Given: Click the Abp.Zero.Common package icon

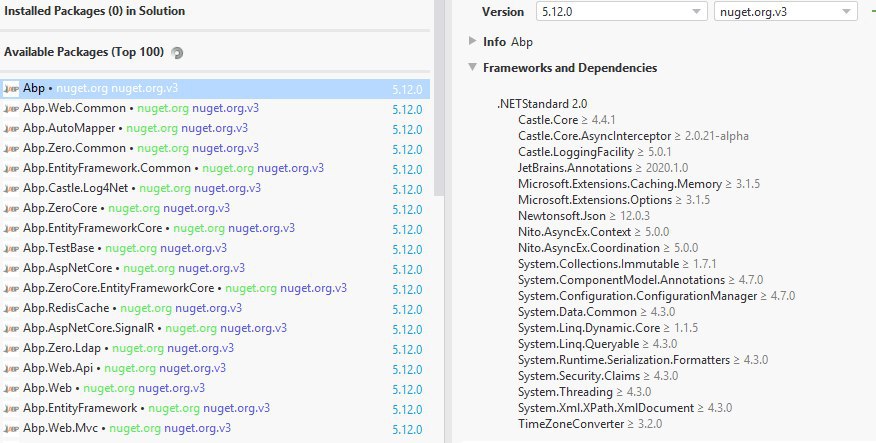Looking at the screenshot, I should pos(11,149).
